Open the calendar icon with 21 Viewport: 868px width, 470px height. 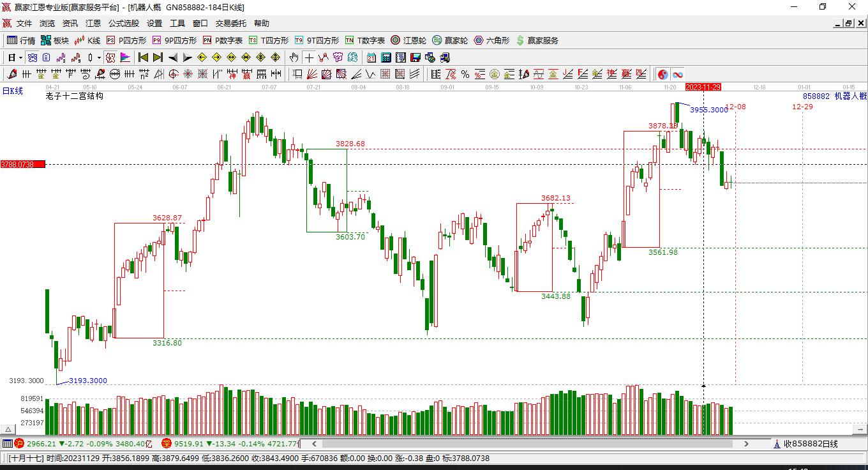click(371, 57)
